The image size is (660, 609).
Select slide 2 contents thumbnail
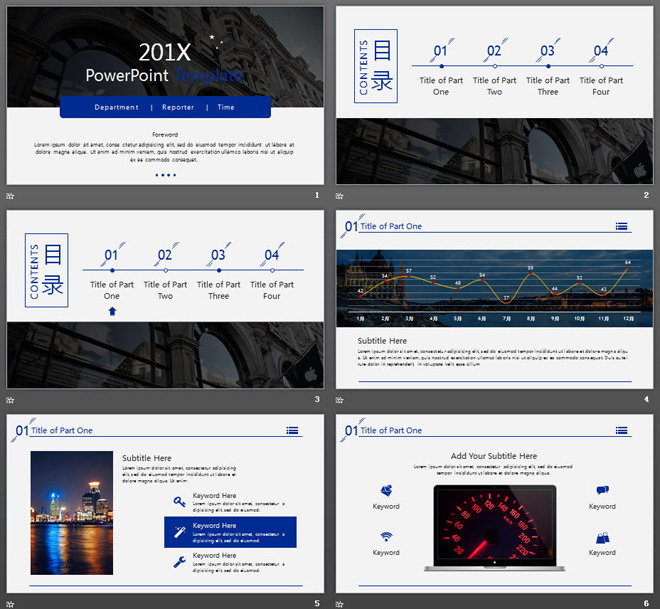[x=495, y=96]
